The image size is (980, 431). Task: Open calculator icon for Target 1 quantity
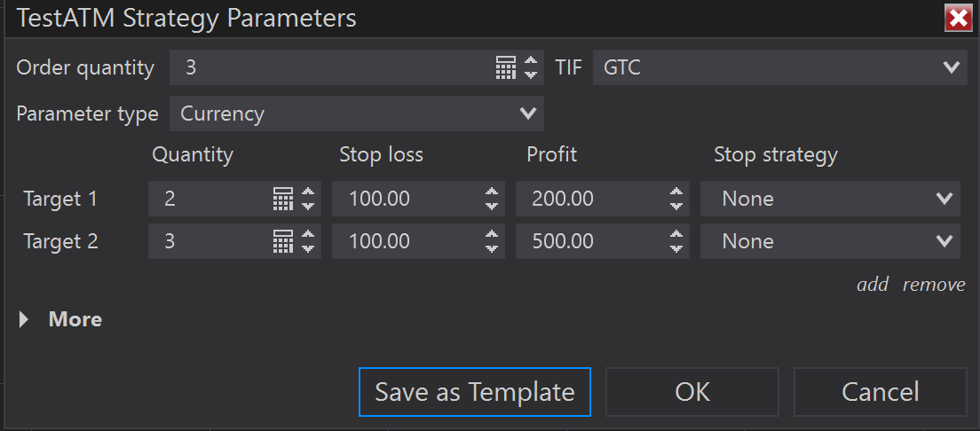[x=282, y=199]
